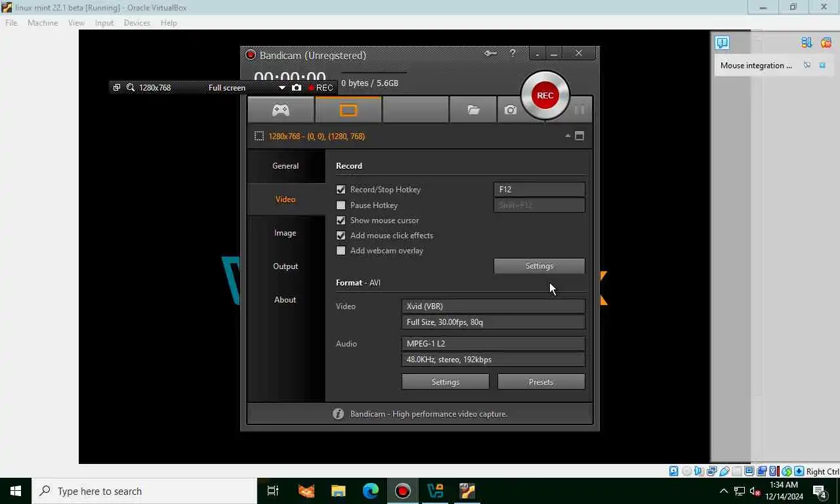Collapse the panel with the small up arrow
Viewport: 840px width, 504px height.
tap(568, 136)
